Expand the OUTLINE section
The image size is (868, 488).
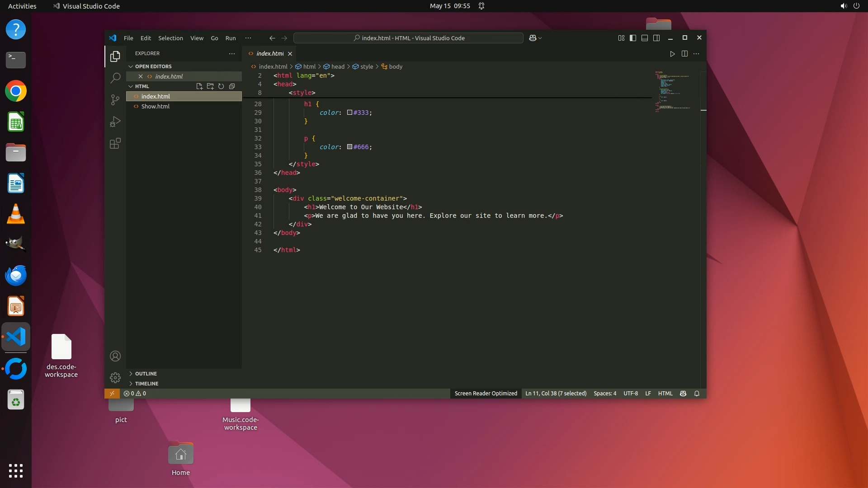pyautogui.click(x=146, y=374)
